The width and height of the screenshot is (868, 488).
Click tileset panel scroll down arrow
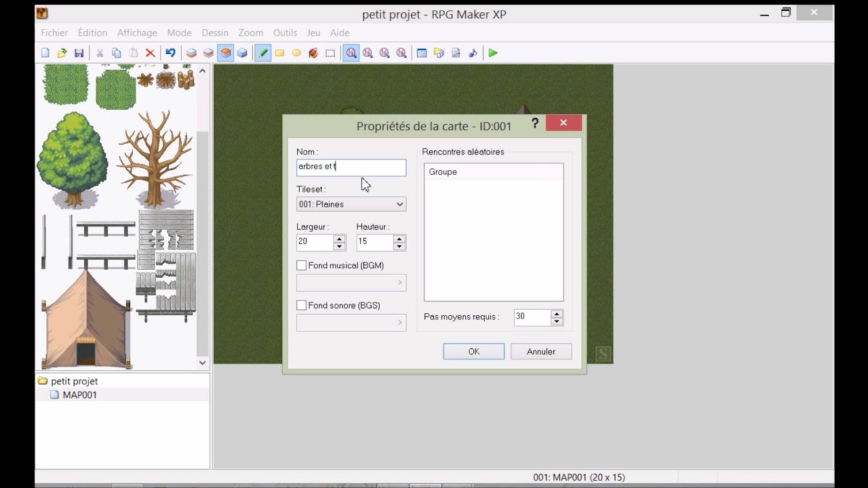(202, 363)
